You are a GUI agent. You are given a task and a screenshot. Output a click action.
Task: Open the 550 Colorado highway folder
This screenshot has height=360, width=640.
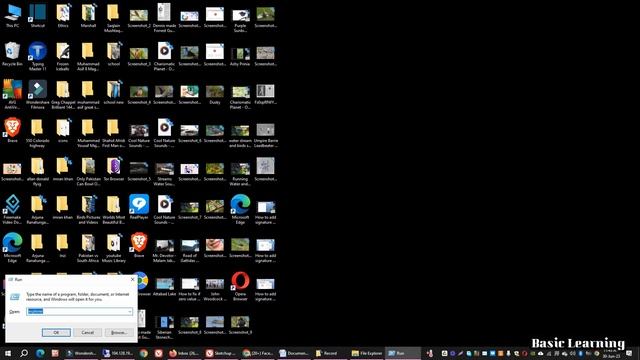tap(38, 133)
